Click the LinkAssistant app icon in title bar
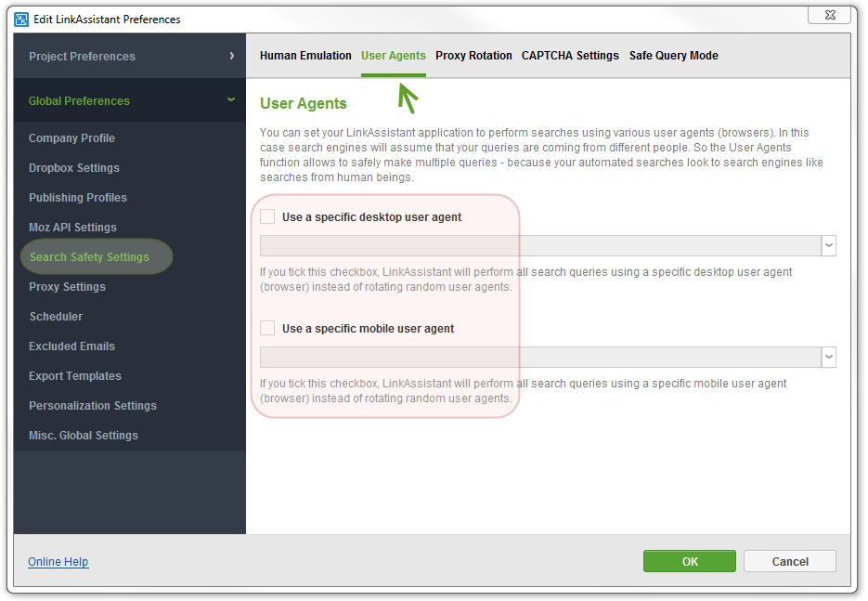This screenshot has height=601, width=868. click(21, 20)
